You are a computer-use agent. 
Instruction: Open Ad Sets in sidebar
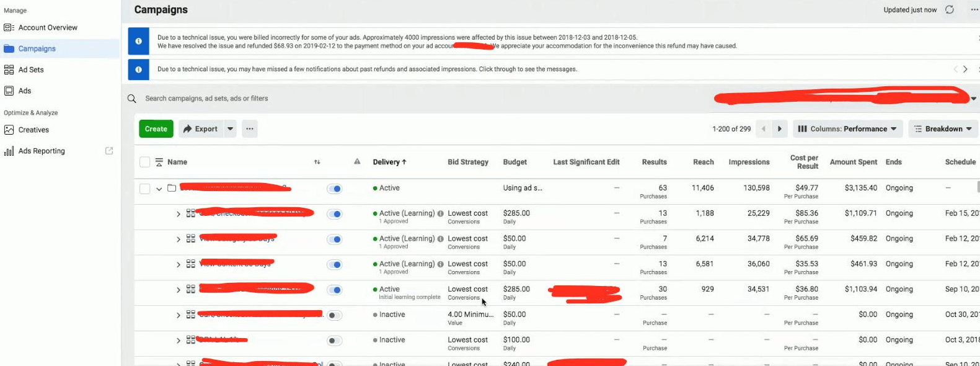[31, 70]
